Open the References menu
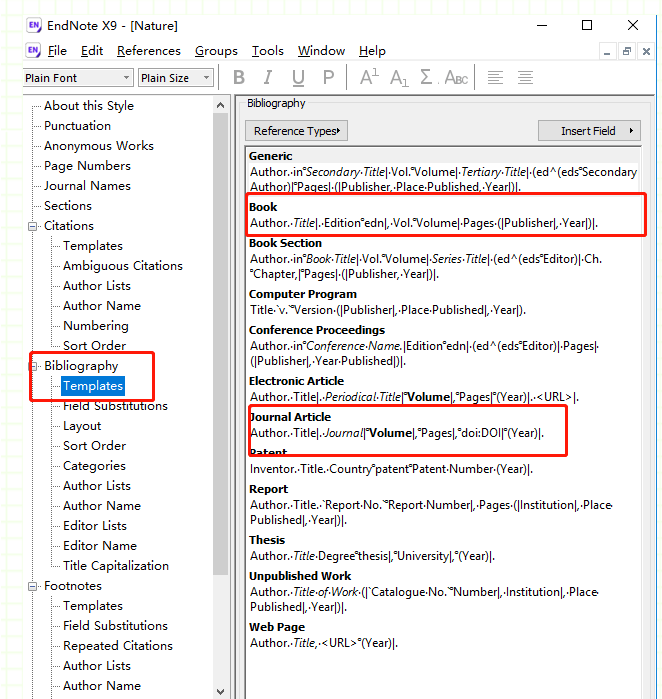Screen dimensions: 662x699 tap(149, 51)
